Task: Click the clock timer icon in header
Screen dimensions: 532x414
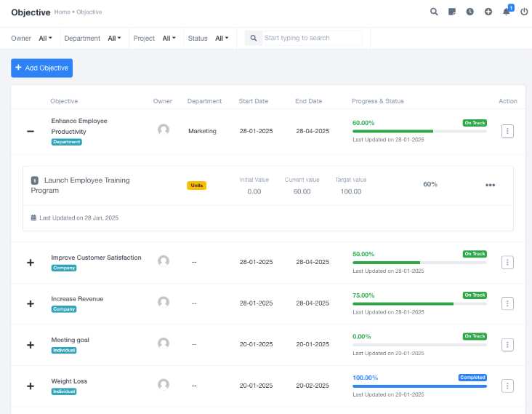Action: point(470,12)
